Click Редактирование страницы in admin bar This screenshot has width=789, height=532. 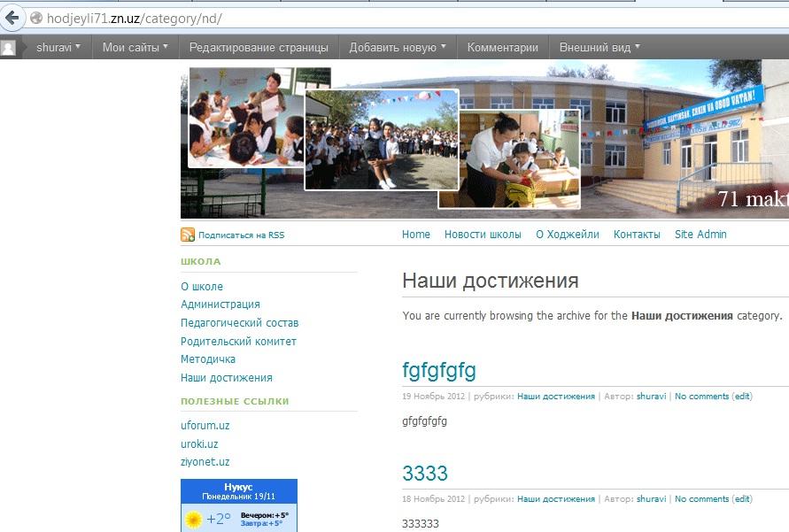(259, 48)
